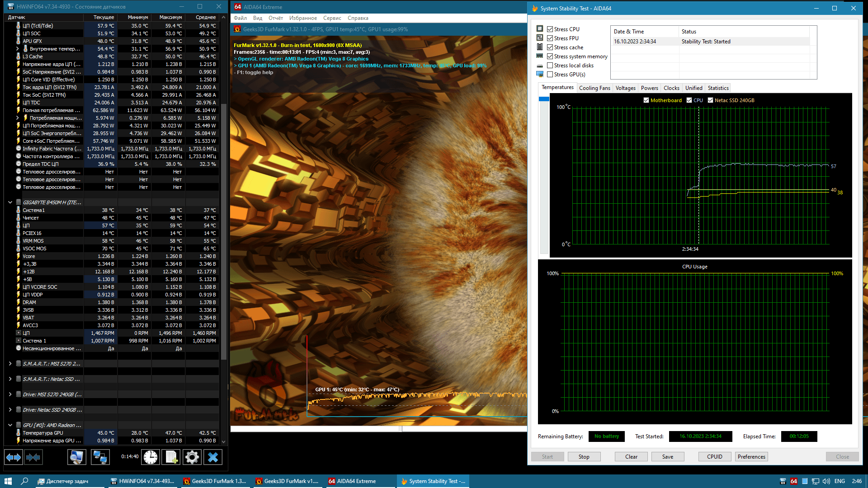Viewport: 868px width, 488px height.
Task: Open the Справка menu
Action: (358, 18)
